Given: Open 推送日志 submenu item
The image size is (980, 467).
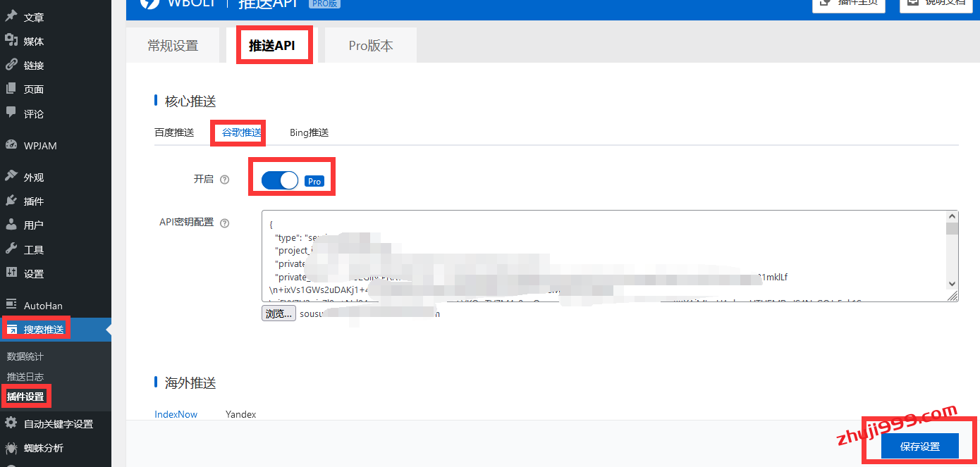Looking at the screenshot, I should 25,377.
